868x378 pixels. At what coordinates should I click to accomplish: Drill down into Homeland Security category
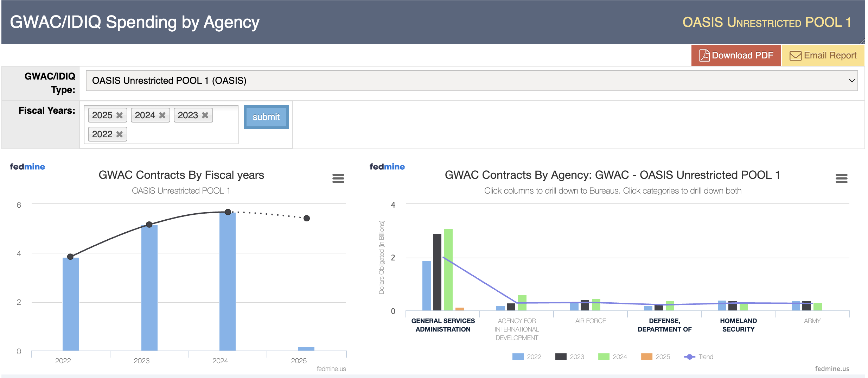[x=738, y=325]
